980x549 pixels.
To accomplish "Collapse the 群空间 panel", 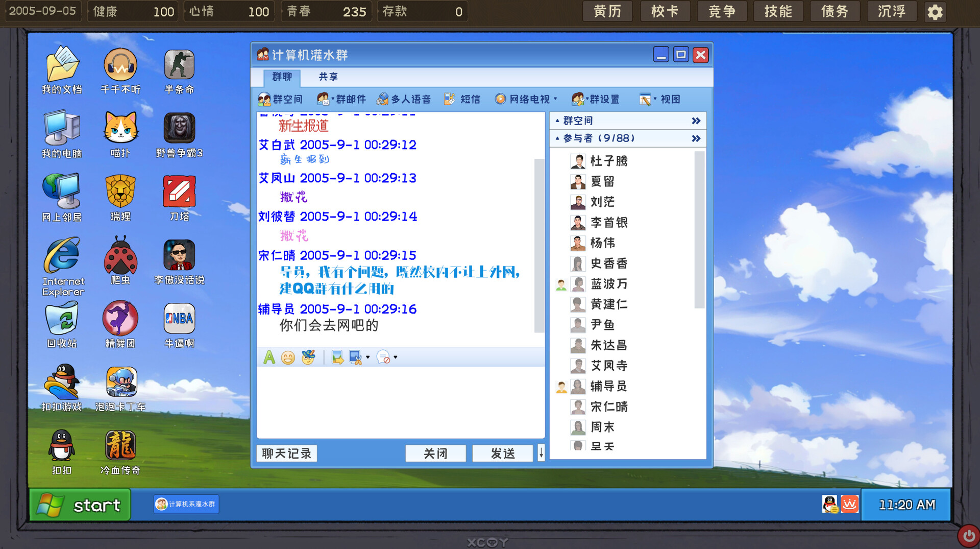I will tap(557, 121).
